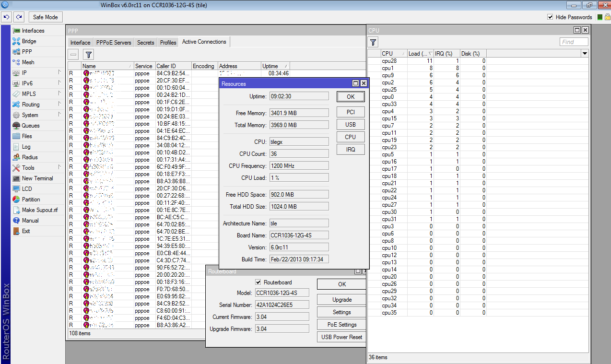Expand the System submenu arrow
The height and width of the screenshot is (364, 611).
(59, 115)
